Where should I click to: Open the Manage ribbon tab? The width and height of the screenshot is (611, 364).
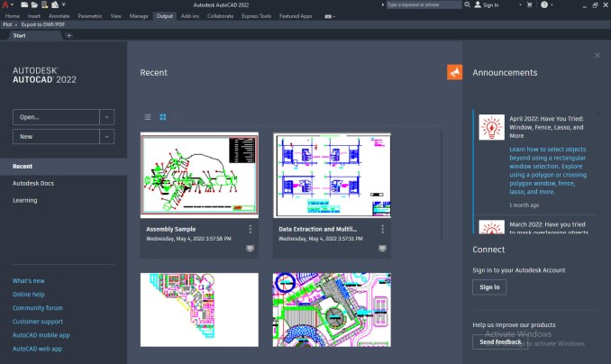pos(139,16)
